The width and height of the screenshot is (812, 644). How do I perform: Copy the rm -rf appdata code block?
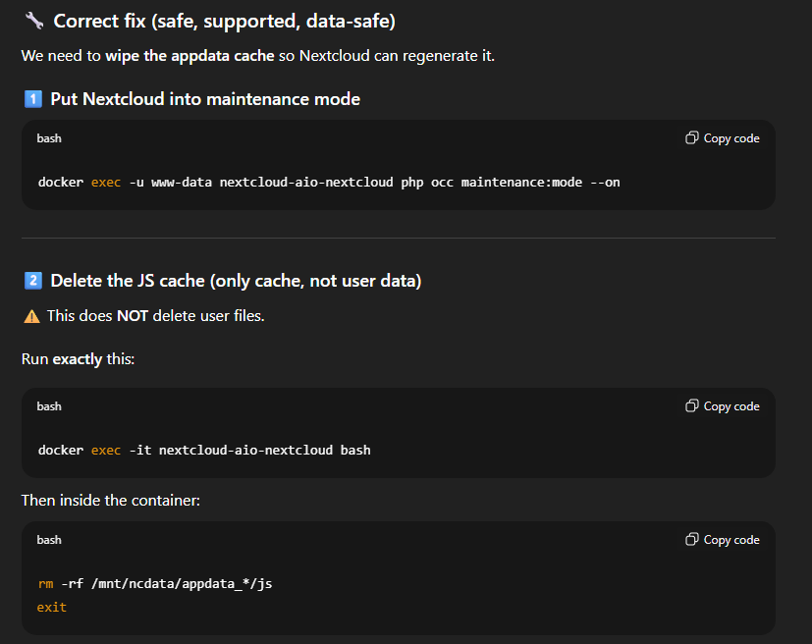tap(723, 540)
